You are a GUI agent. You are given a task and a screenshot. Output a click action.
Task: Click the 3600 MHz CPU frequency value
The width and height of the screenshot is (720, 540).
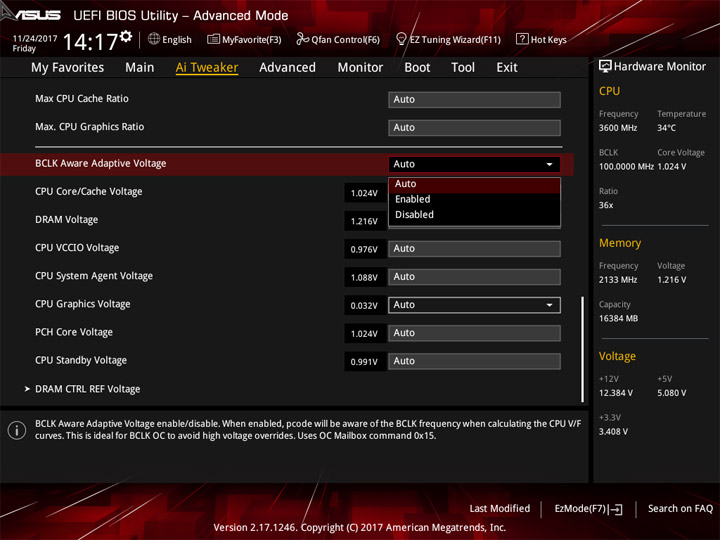point(618,128)
